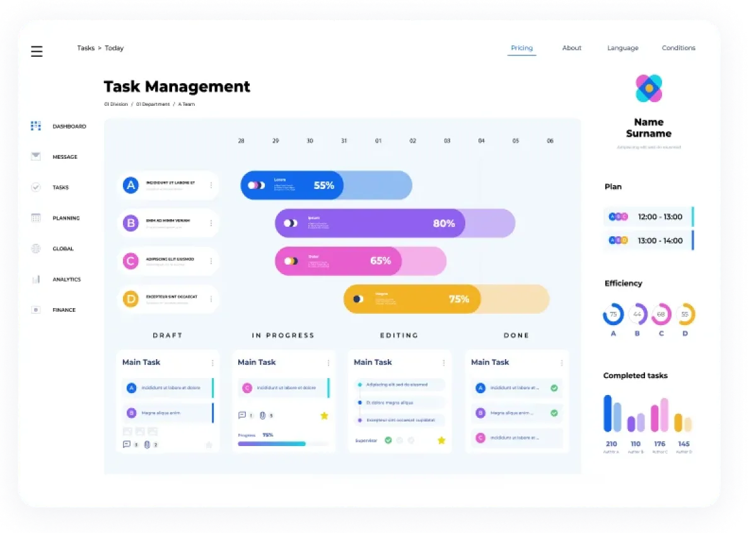Open options menu for row C
The image size is (756, 533).
[x=211, y=261]
